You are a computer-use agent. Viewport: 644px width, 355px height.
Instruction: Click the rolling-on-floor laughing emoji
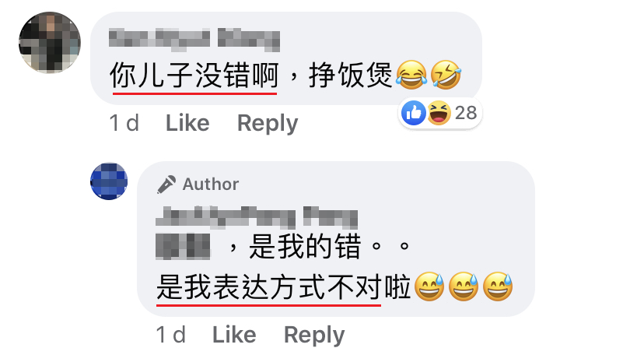click(x=446, y=75)
